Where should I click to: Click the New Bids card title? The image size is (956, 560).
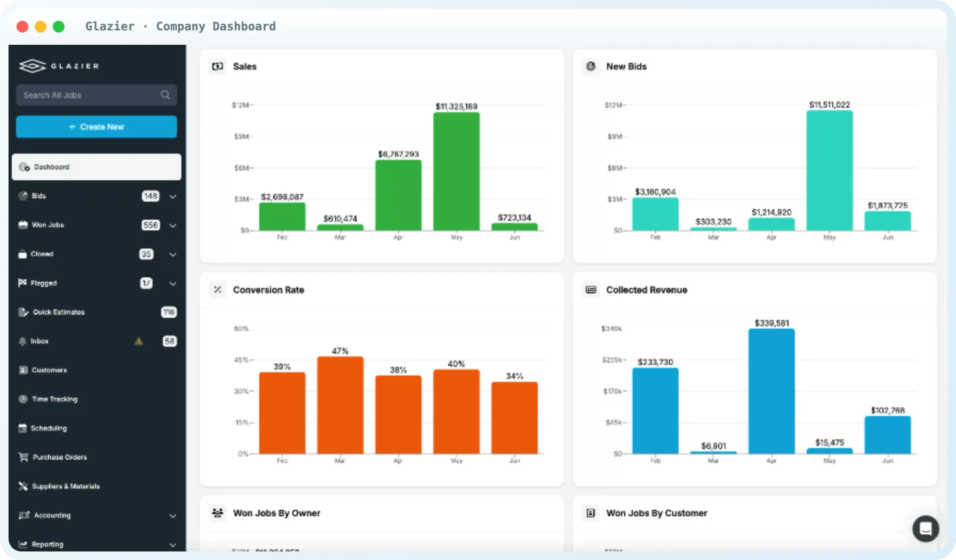pyautogui.click(x=626, y=67)
